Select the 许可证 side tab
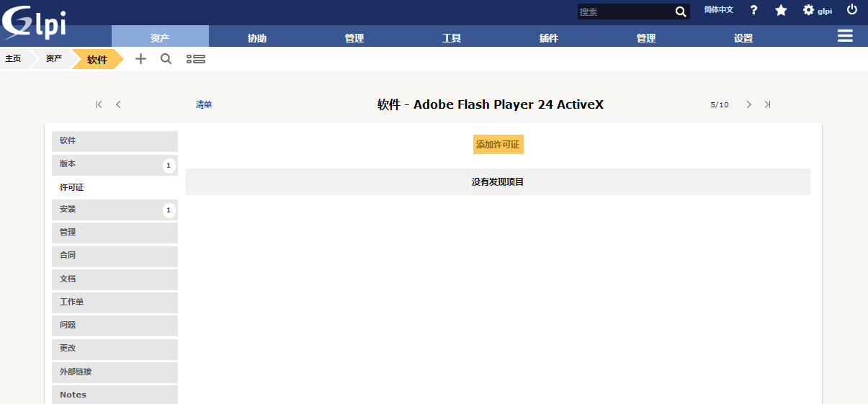The width and height of the screenshot is (868, 404). coord(115,187)
